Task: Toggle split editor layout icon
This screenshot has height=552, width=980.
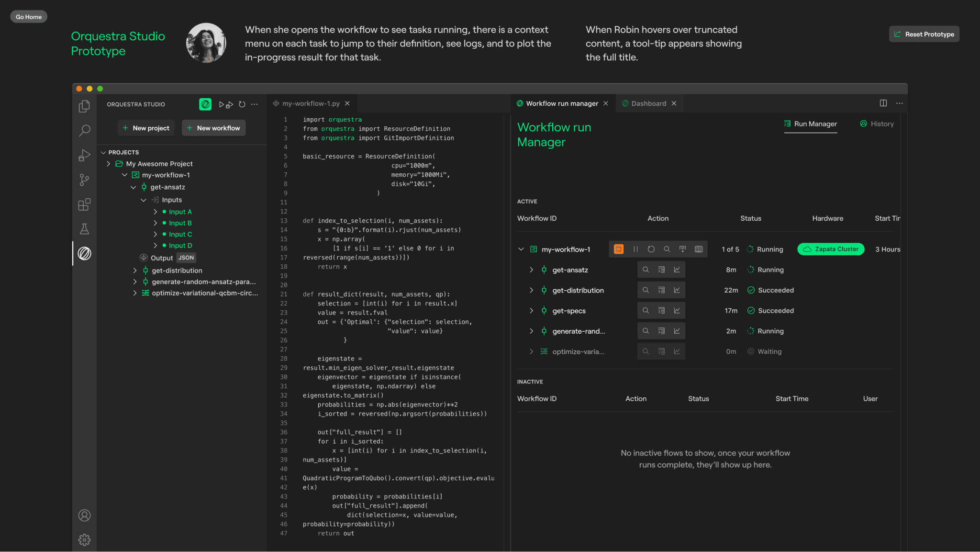Action: click(x=883, y=103)
